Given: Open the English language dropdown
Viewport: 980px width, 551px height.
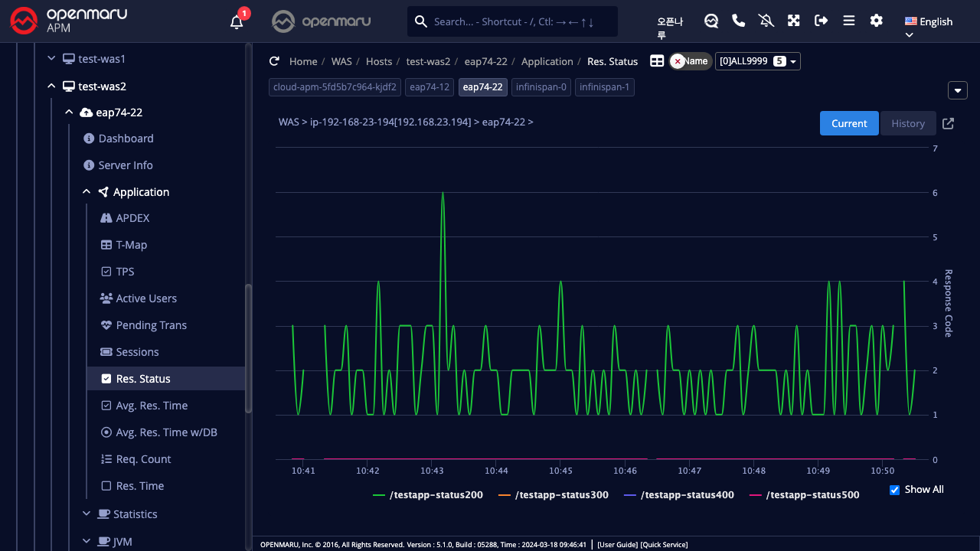Looking at the screenshot, I should tap(928, 21).
